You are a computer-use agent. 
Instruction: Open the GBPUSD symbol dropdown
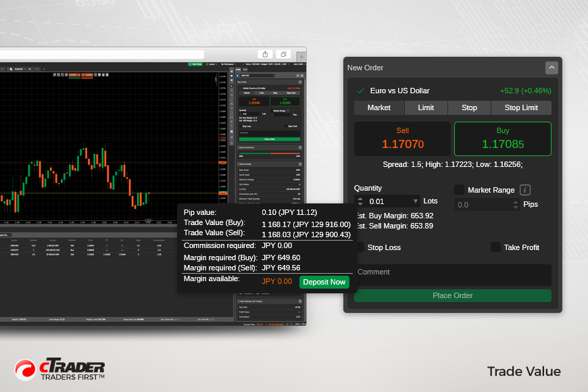click(258, 76)
